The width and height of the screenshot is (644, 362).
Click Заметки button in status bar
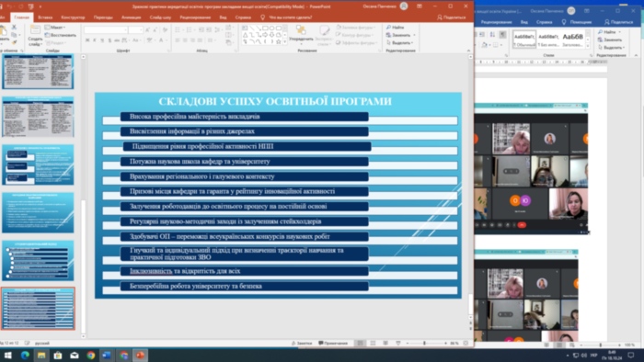(x=302, y=343)
